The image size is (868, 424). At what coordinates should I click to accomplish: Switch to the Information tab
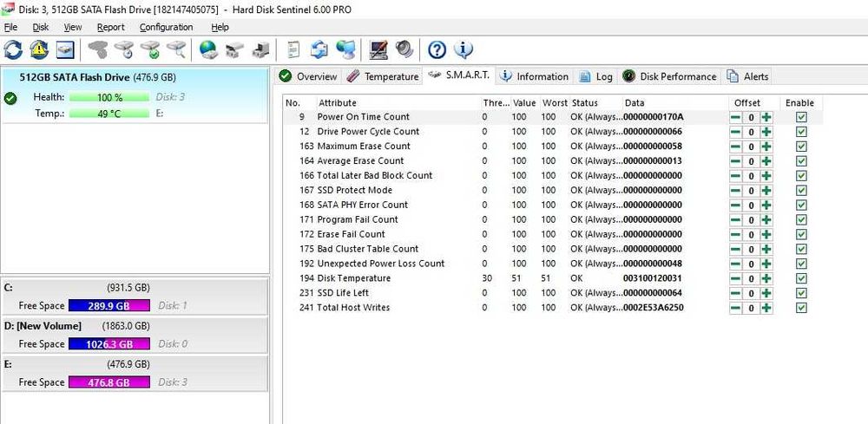tap(534, 76)
